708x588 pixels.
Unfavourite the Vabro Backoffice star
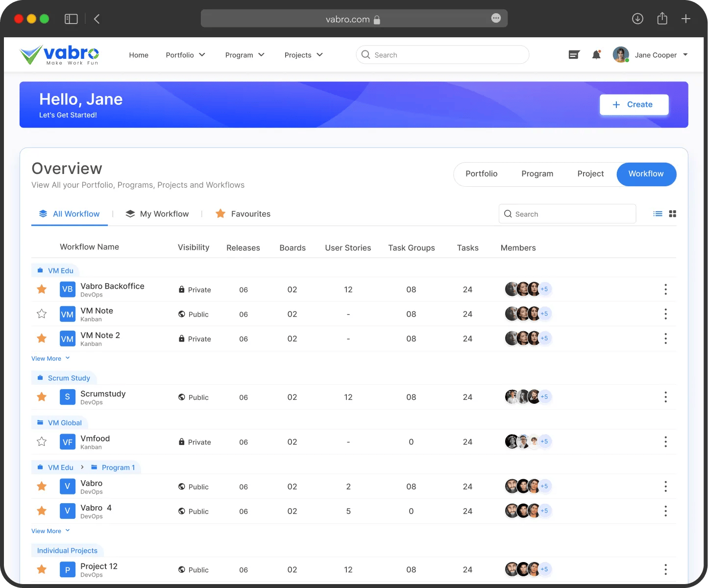point(42,289)
